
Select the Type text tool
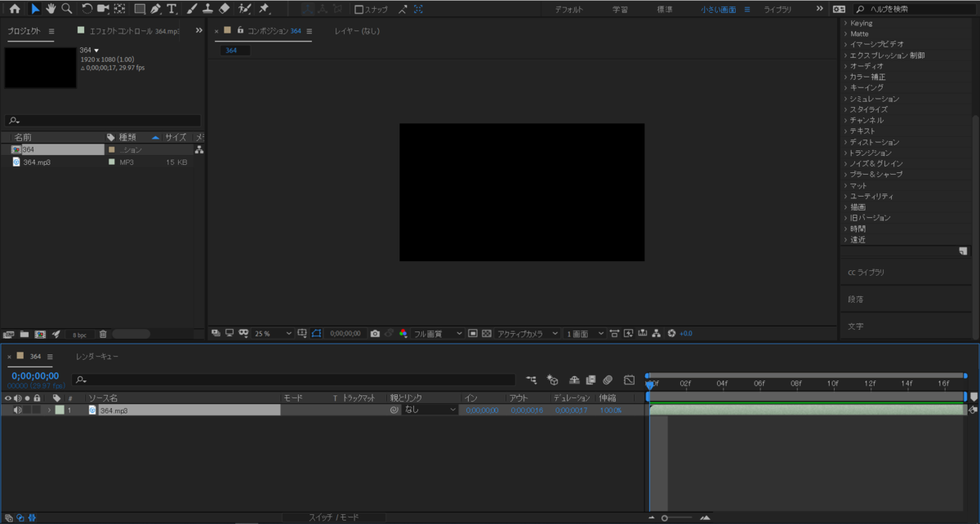[x=171, y=9]
